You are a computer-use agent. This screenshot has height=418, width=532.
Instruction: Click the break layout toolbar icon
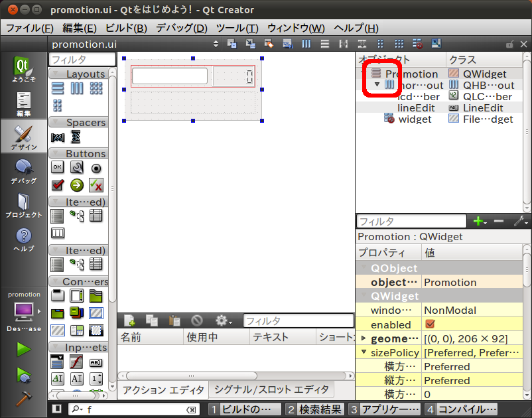pyautogui.click(x=418, y=44)
